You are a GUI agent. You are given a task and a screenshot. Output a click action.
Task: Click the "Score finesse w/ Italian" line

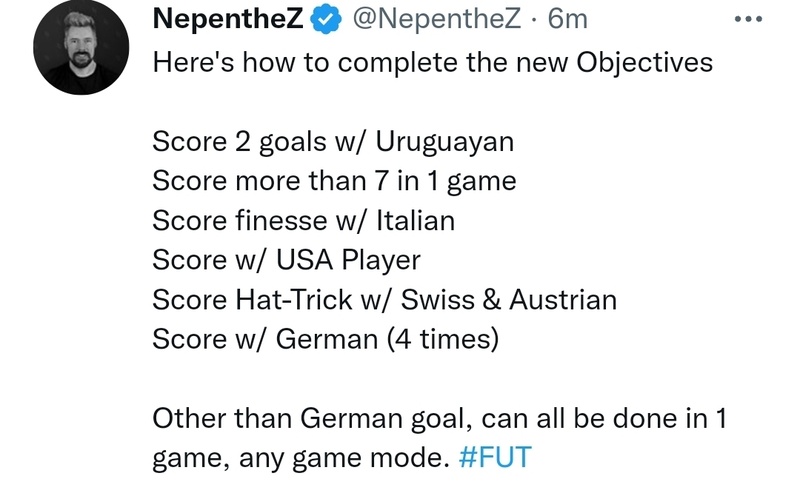pyautogui.click(x=303, y=220)
